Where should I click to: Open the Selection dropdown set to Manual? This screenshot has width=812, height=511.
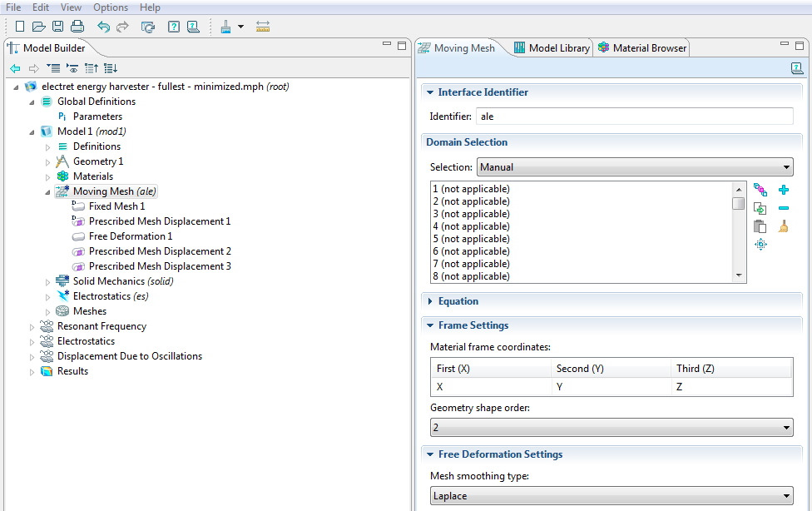coord(635,167)
